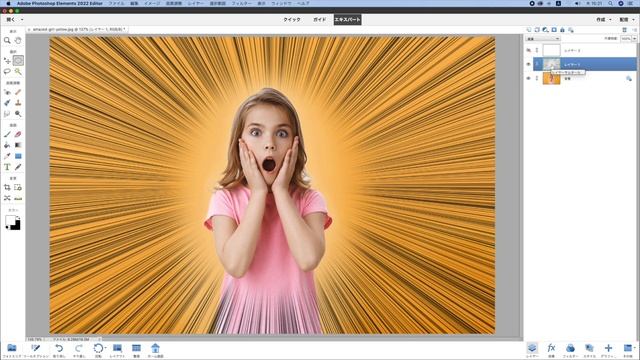Screen dimensions: 640x360
Task: Select the Zoom tool in the toolbox
Action: click(x=7, y=40)
